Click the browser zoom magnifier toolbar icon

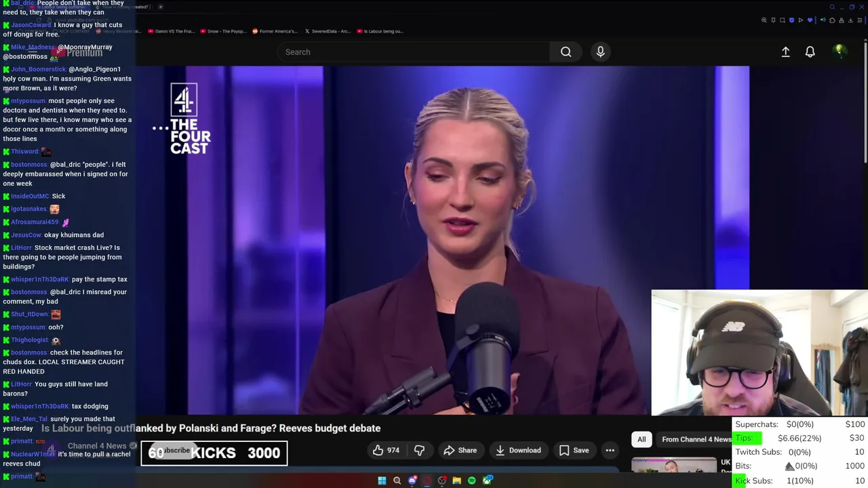(x=764, y=20)
